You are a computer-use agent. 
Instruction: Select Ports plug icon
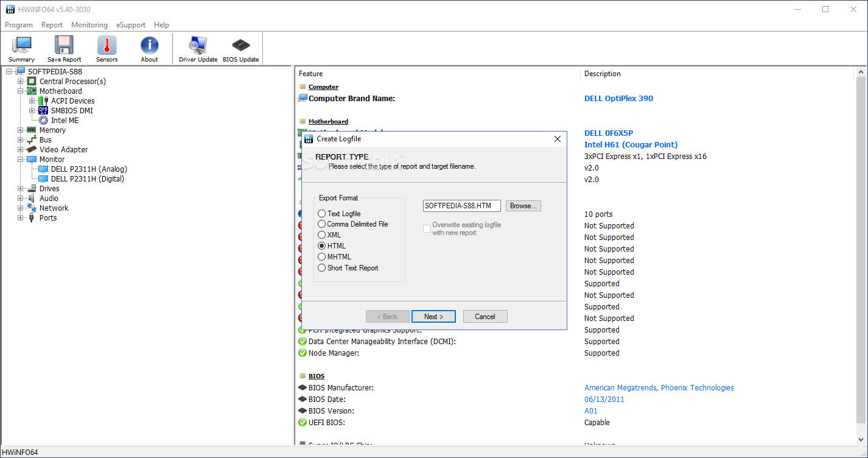pos(32,217)
